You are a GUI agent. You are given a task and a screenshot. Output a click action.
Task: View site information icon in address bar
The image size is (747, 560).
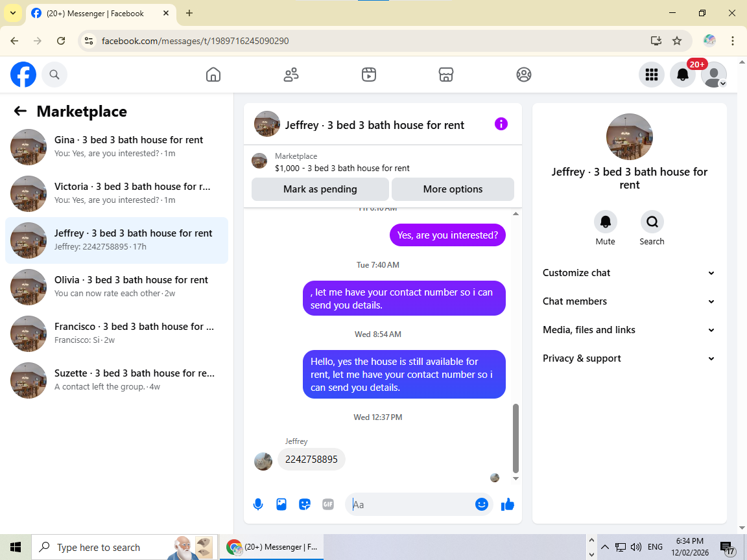tap(89, 41)
